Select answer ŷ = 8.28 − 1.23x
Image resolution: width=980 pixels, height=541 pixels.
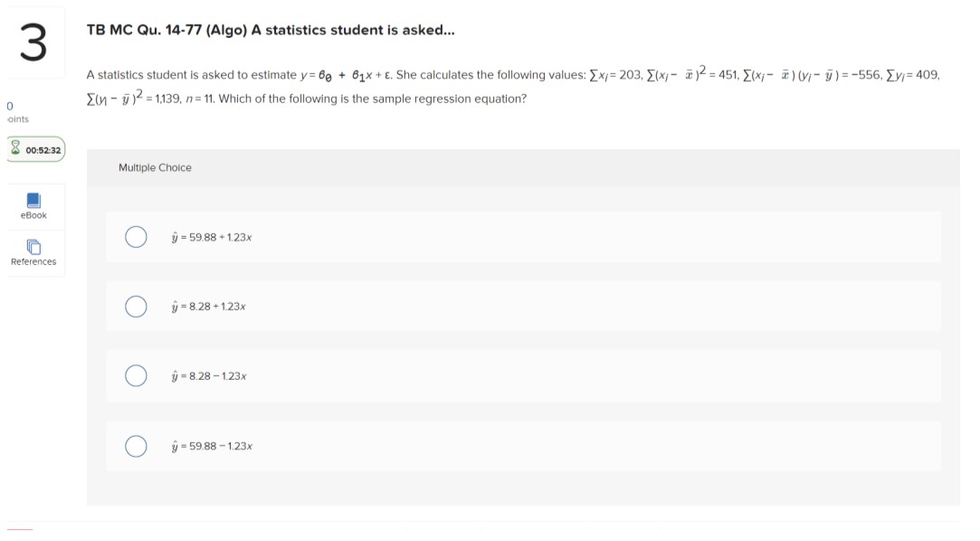136,375
